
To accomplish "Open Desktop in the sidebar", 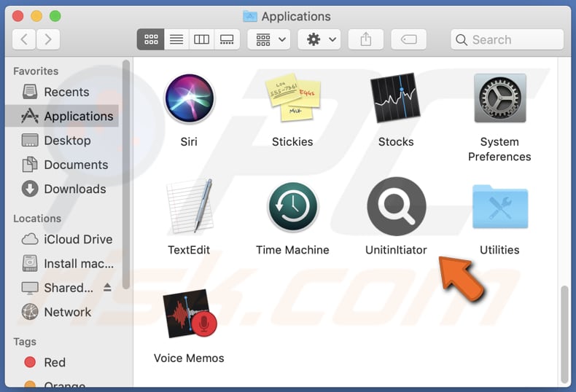I will tap(62, 140).
